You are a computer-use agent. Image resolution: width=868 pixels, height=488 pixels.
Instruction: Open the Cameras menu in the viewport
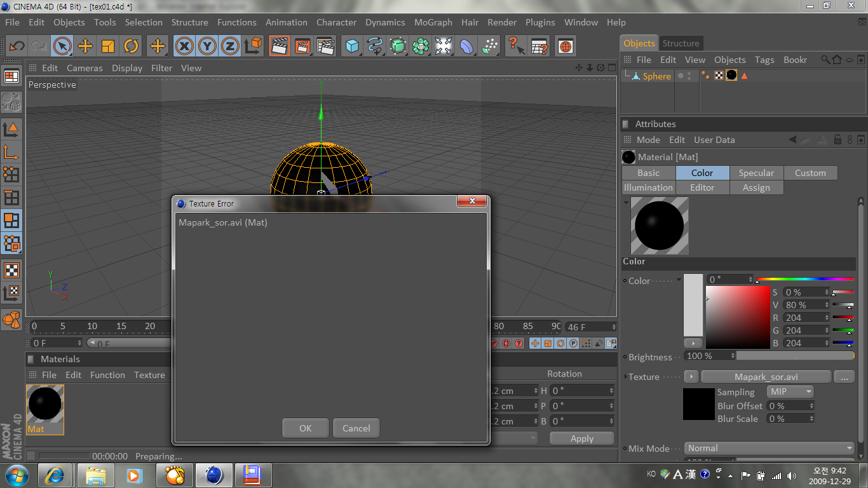pos(85,68)
